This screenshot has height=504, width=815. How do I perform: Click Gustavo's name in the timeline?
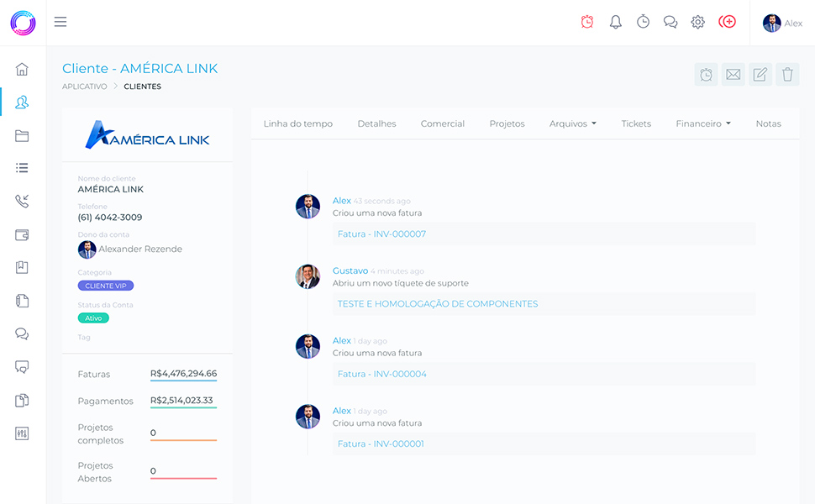click(x=350, y=270)
